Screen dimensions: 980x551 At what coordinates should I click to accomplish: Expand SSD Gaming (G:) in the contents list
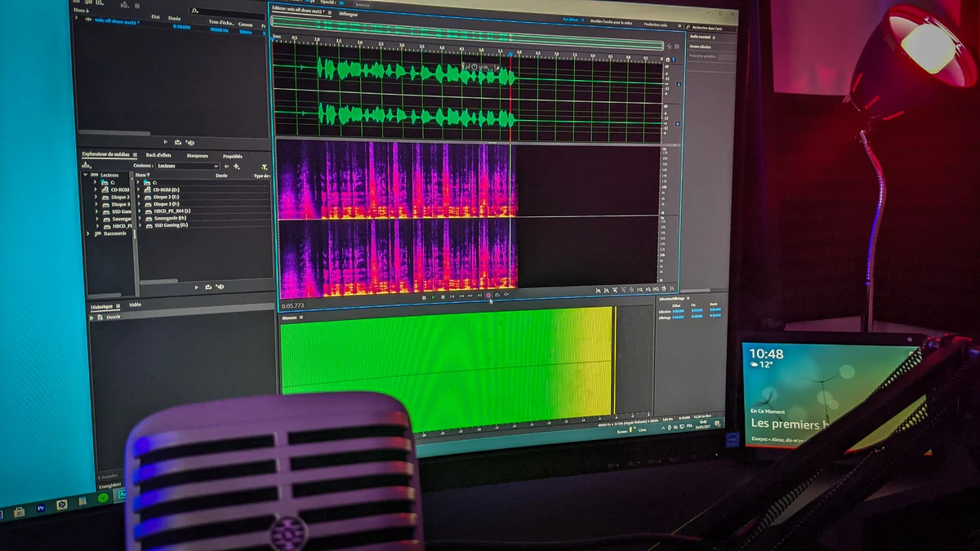(140, 225)
